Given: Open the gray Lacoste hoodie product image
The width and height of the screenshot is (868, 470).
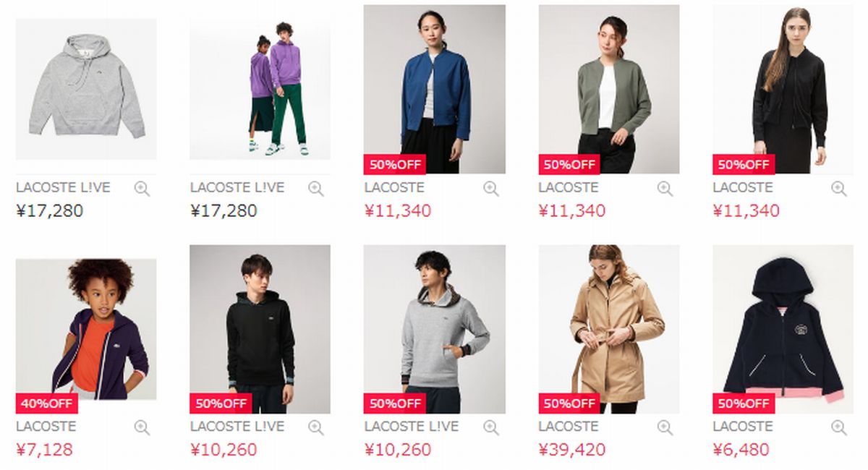Looking at the screenshot, I should point(86,89).
